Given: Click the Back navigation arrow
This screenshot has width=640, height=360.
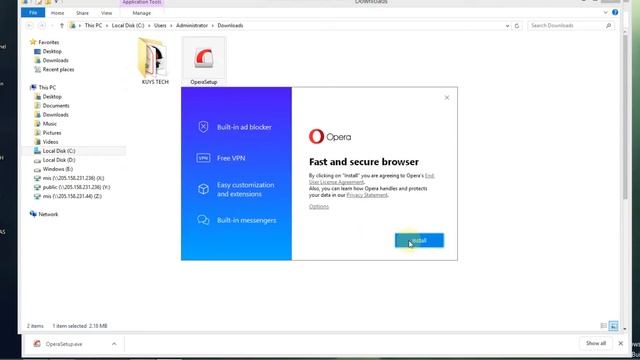Looking at the screenshot, I should click(29, 26).
